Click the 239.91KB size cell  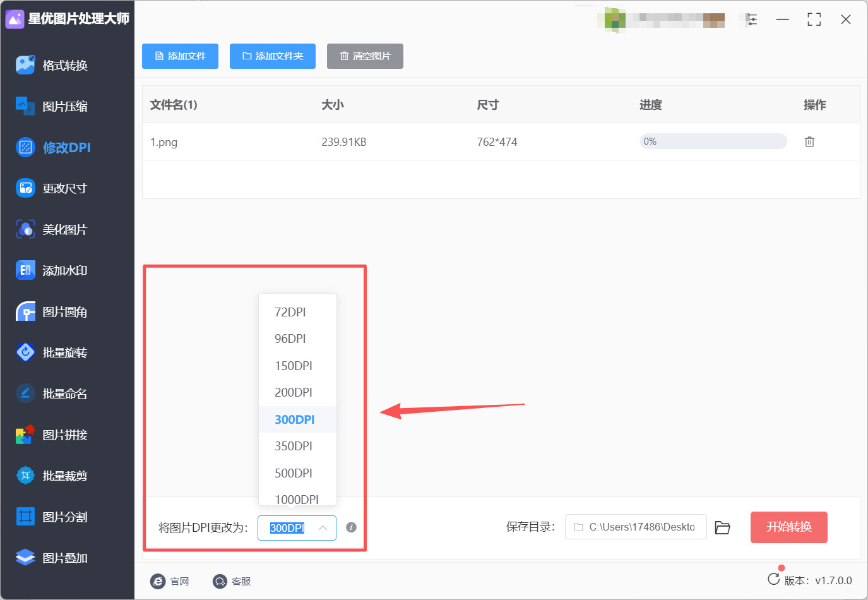[344, 142]
